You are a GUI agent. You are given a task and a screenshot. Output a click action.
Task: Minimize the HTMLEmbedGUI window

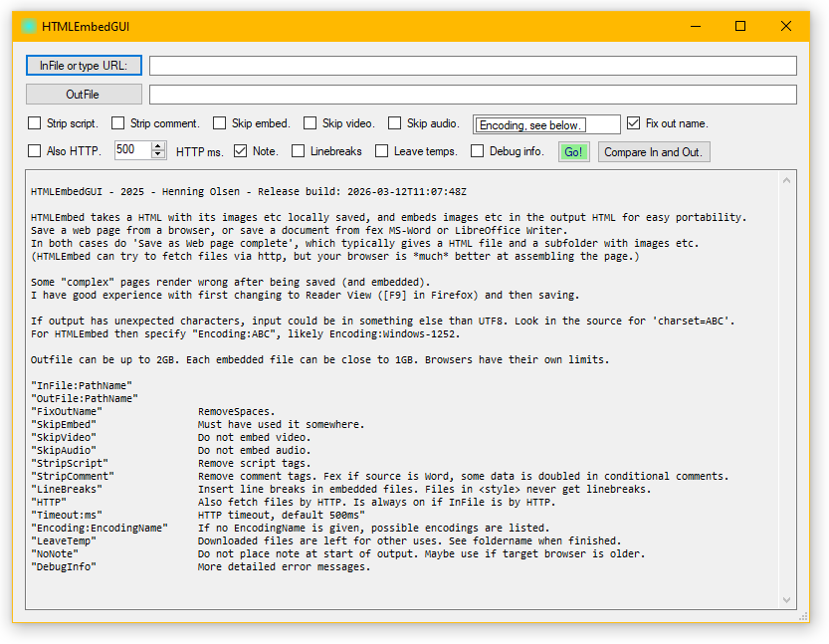(x=696, y=27)
